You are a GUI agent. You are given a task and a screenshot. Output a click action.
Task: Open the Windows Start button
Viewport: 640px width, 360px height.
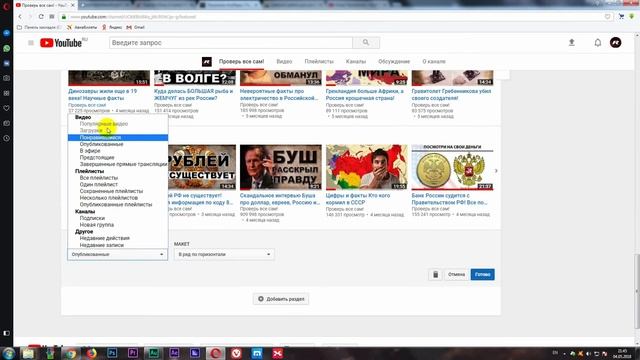coord(8,353)
